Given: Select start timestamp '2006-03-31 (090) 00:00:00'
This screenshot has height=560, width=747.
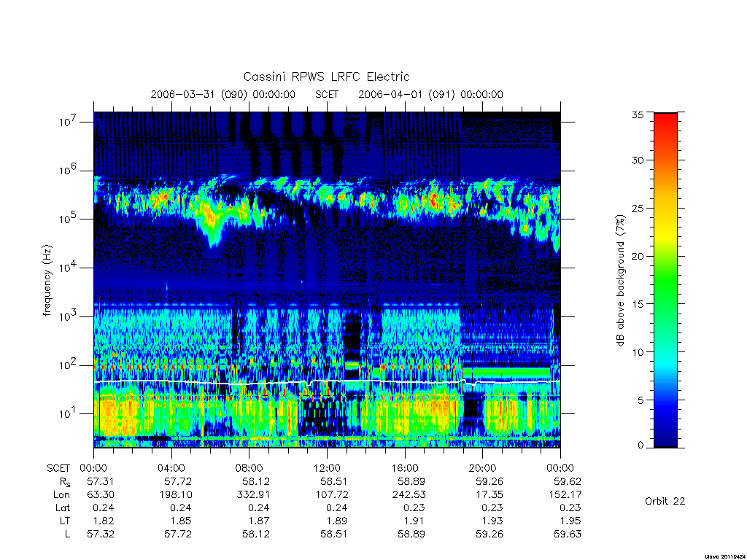Looking at the screenshot, I should point(223,94).
